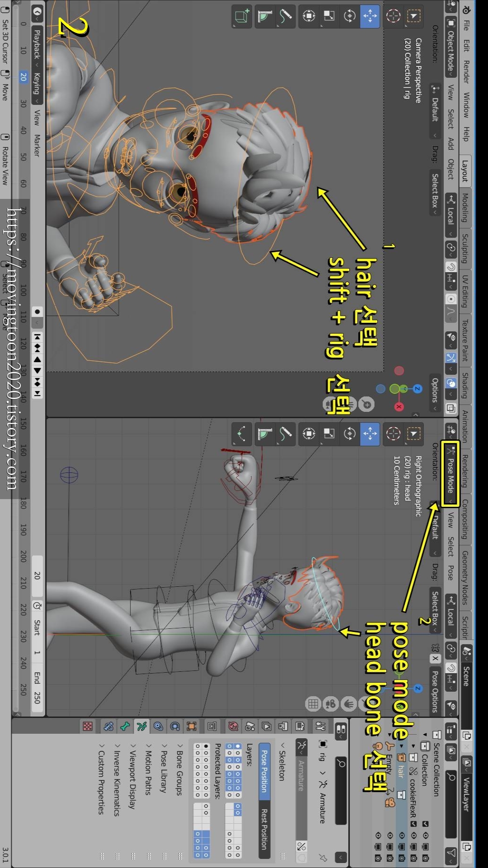Open the Render menu
The image size is (488, 868).
coord(466,72)
